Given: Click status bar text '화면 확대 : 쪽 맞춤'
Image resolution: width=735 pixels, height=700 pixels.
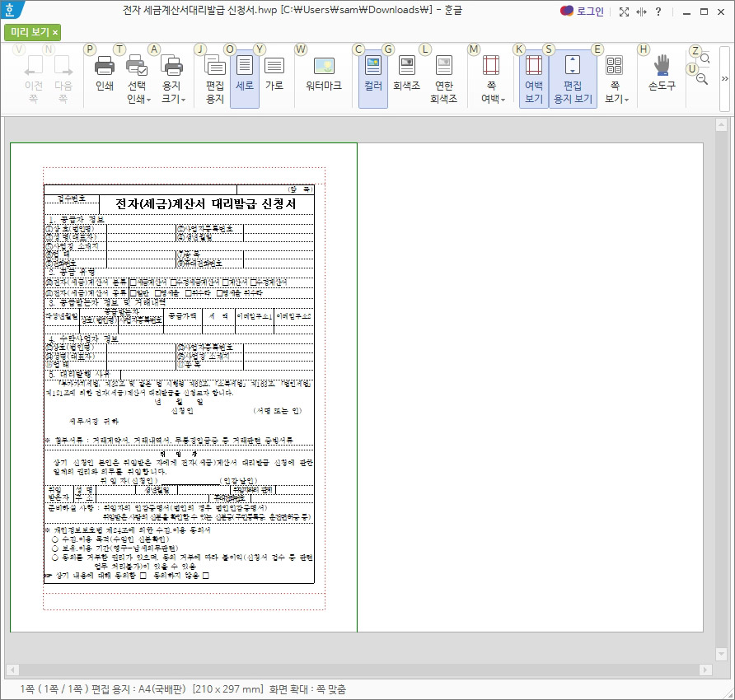Looking at the screenshot, I should point(307,689).
